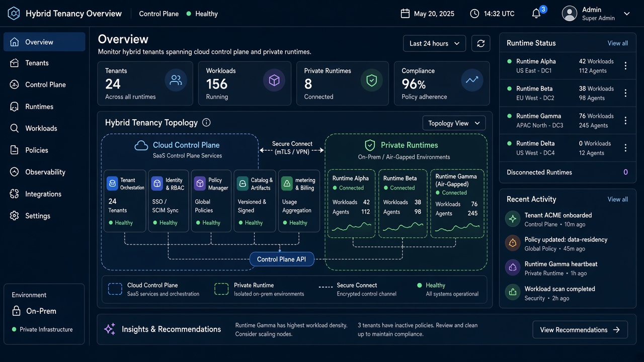This screenshot has height=362, width=644.
Task: Click the Workloads card cube icon
Action: click(274, 80)
